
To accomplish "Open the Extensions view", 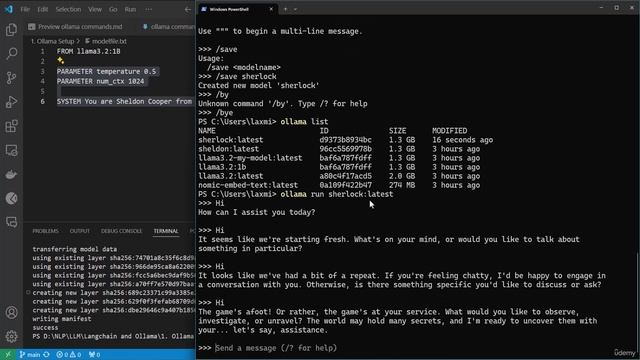I will (11, 126).
